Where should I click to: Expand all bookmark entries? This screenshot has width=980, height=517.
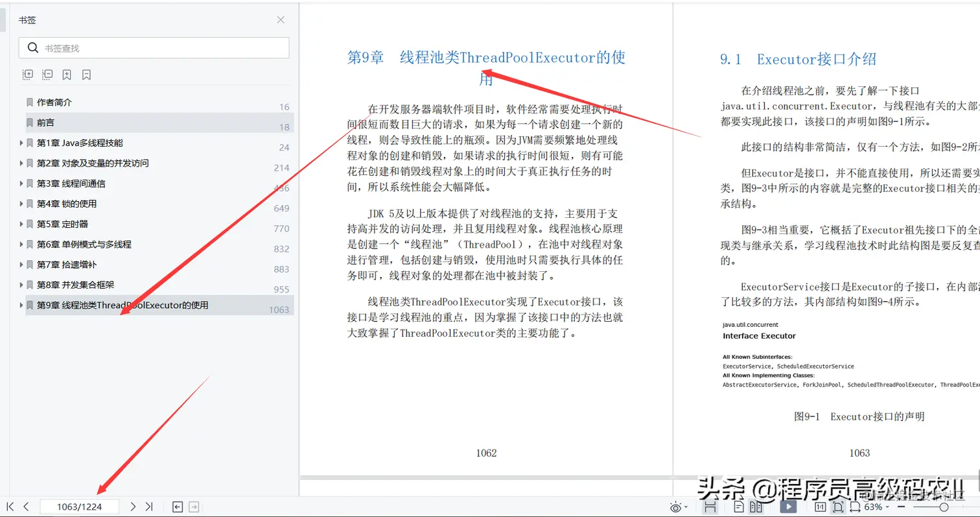click(27, 74)
